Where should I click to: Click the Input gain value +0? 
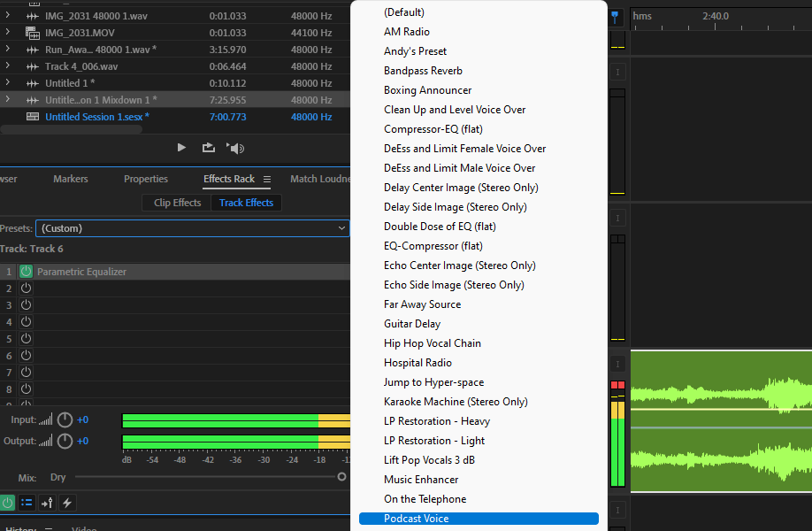82,420
